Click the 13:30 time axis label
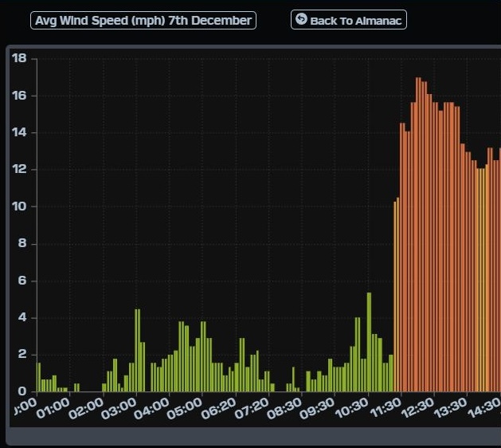Viewport: 501px width, 448px height. [452, 409]
